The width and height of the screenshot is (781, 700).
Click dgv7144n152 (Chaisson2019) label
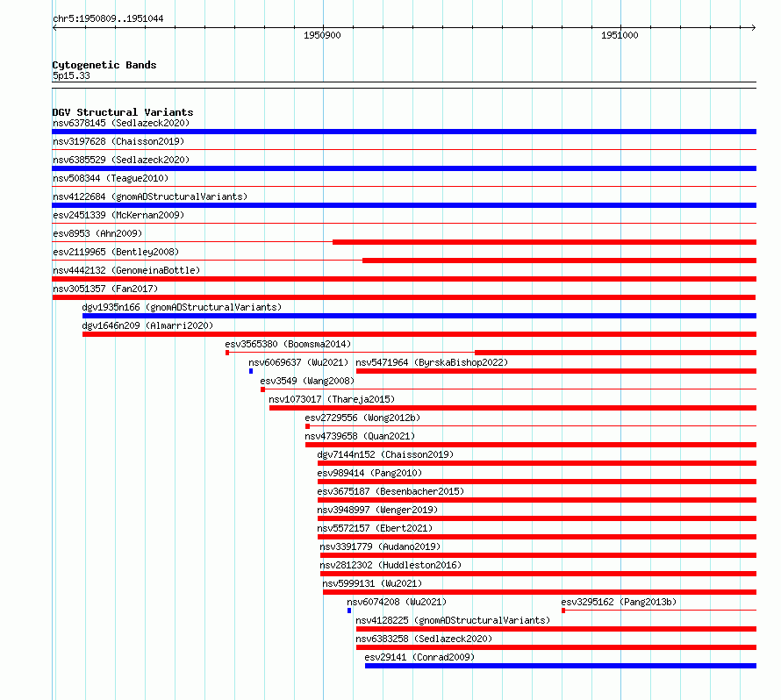pos(385,454)
